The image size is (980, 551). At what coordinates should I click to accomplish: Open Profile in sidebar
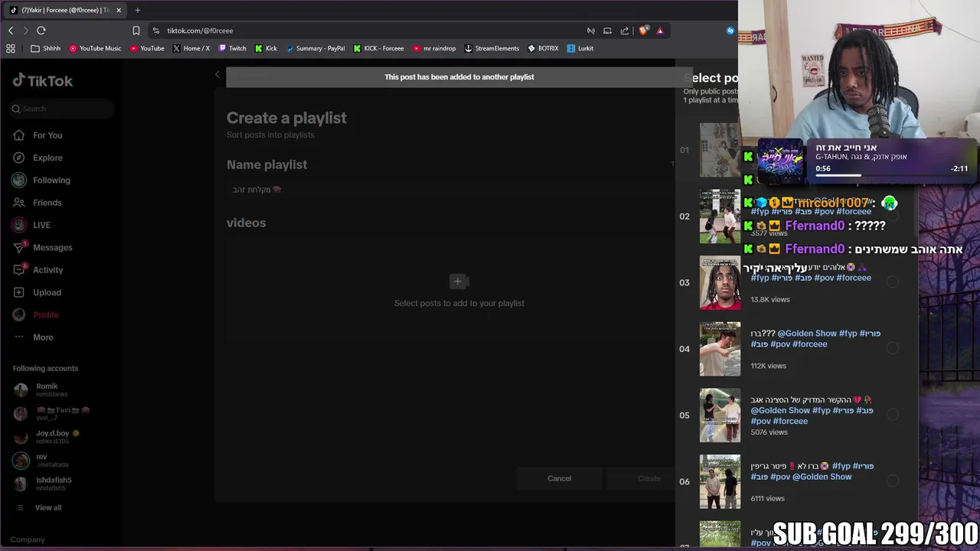(45, 315)
